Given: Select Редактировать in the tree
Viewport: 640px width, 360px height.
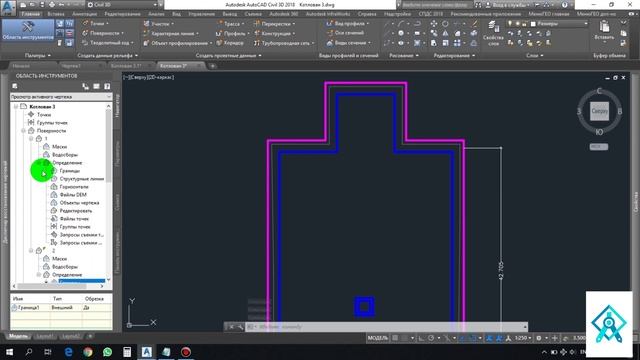Looking at the screenshot, I should (x=76, y=211).
